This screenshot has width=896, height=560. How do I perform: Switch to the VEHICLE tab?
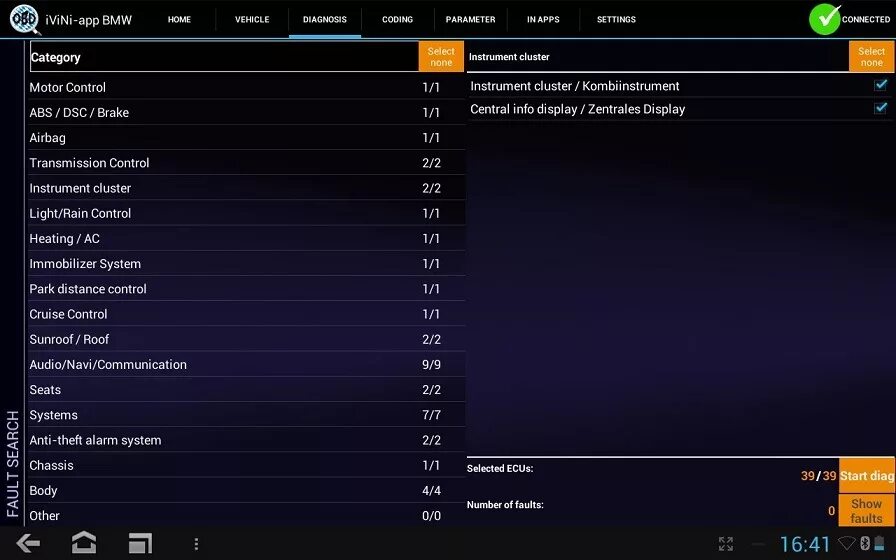[x=252, y=19]
